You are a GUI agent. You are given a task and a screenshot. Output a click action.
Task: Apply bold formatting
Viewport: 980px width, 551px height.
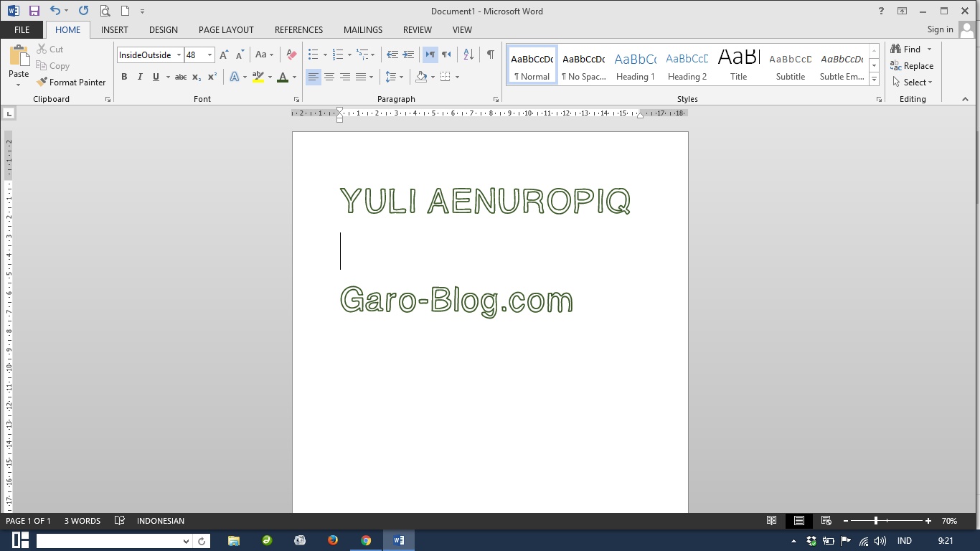click(124, 77)
